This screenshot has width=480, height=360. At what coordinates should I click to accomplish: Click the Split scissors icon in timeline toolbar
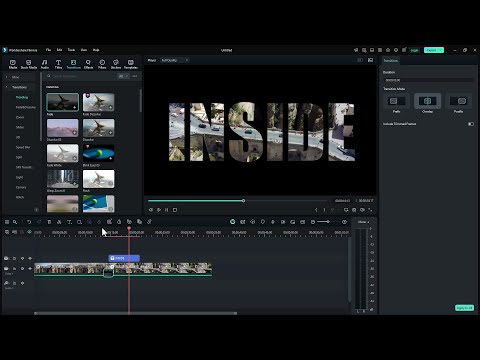[59, 222]
